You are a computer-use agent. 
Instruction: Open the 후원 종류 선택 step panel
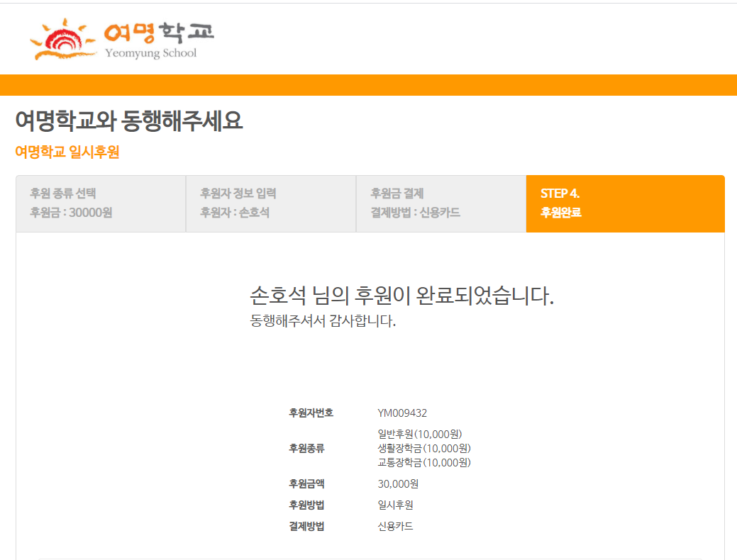point(99,203)
